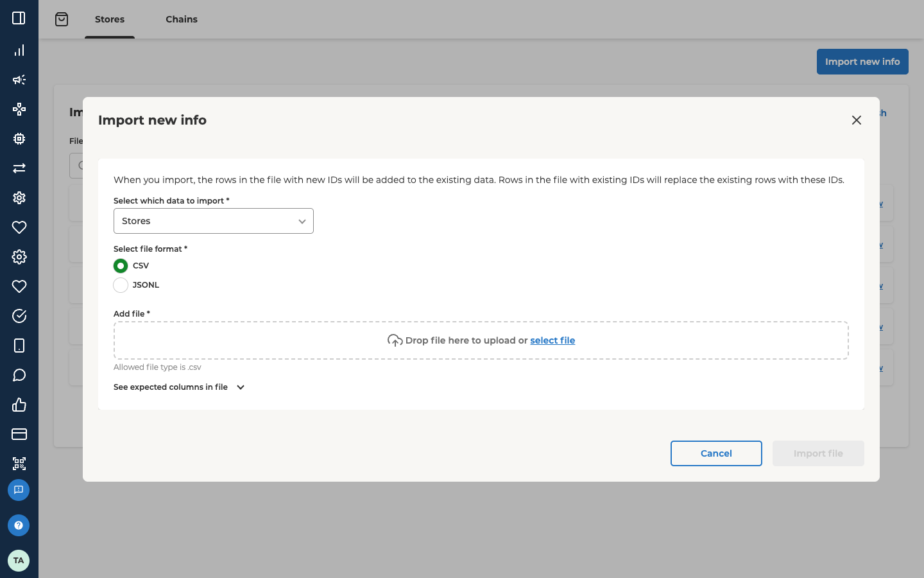The height and width of the screenshot is (578, 924).
Task: Open the Stores data selection dropdown
Action: (214, 221)
